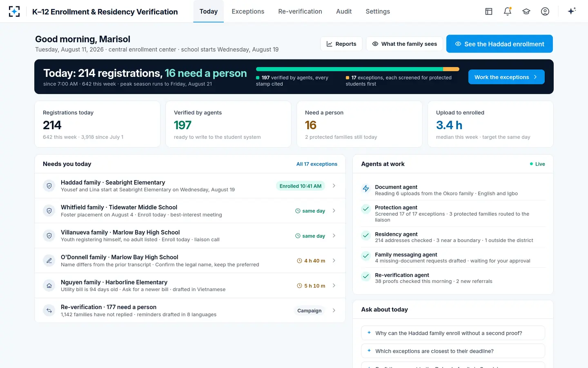Screen dimensions: 588x368
Task: Click the Family messaging agent checkmark icon
Action: pyautogui.click(x=366, y=256)
